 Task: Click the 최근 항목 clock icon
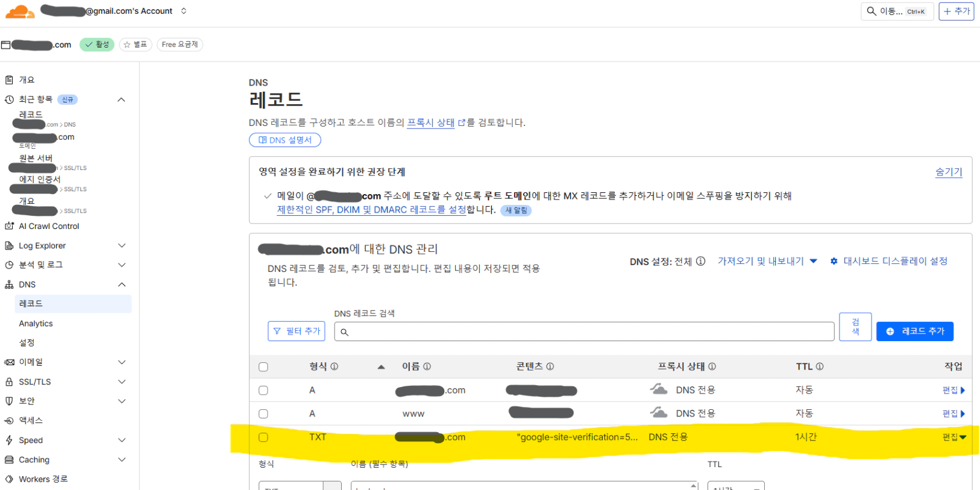(9, 99)
